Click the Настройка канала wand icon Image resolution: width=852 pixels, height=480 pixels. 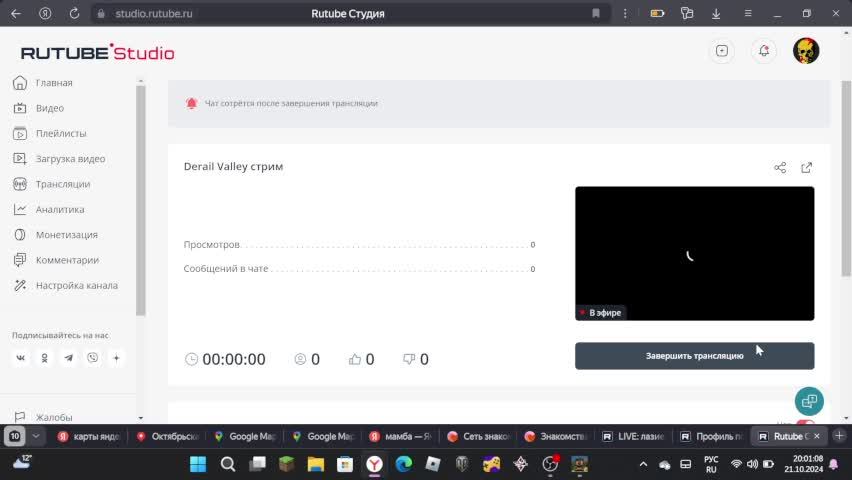(20, 285)
